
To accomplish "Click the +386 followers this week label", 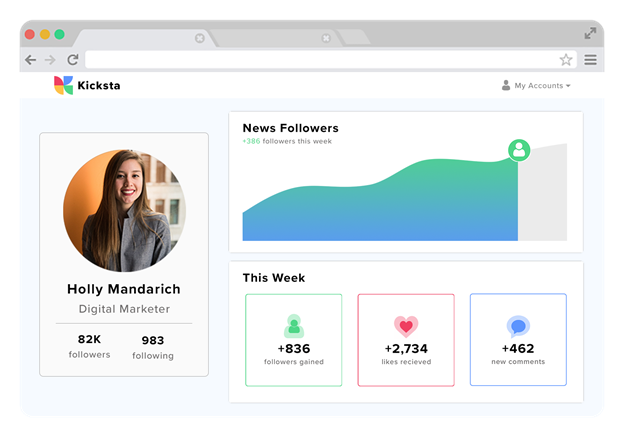I will tap(287, 141).
